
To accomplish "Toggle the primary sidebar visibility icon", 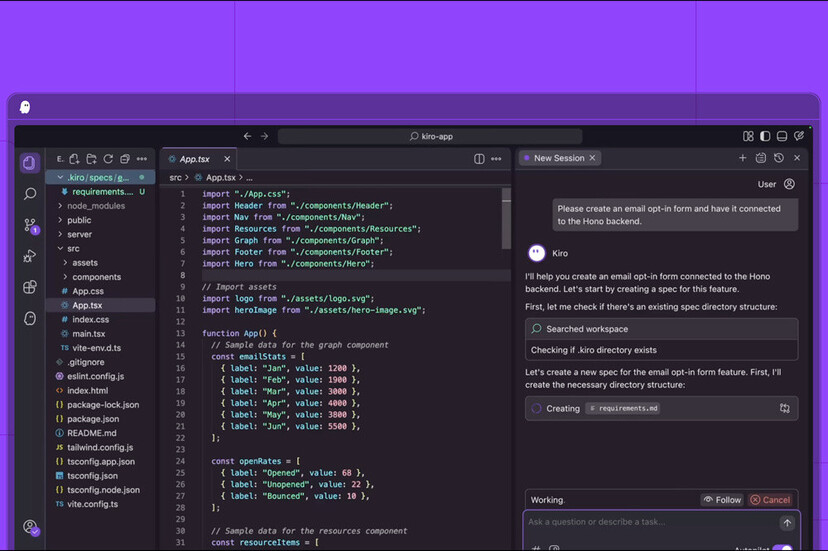I will click(765, 136).
